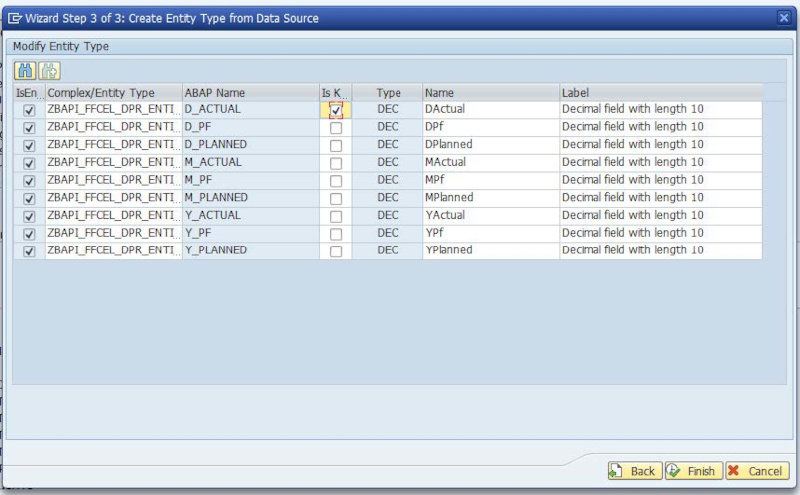The width and height of the screenshot is (800, 495).
Task: Close the wizard dialog with X
Action: point(785,18)
